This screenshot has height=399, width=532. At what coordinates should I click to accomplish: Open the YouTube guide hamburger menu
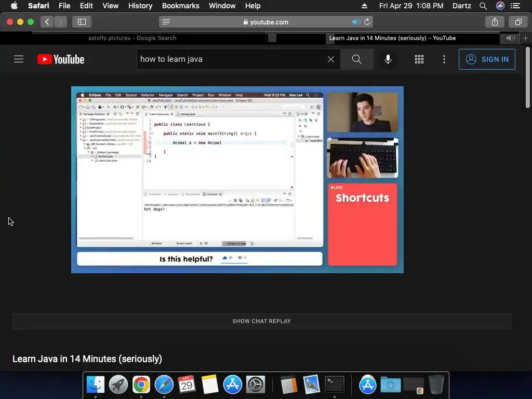pos(19,59)
